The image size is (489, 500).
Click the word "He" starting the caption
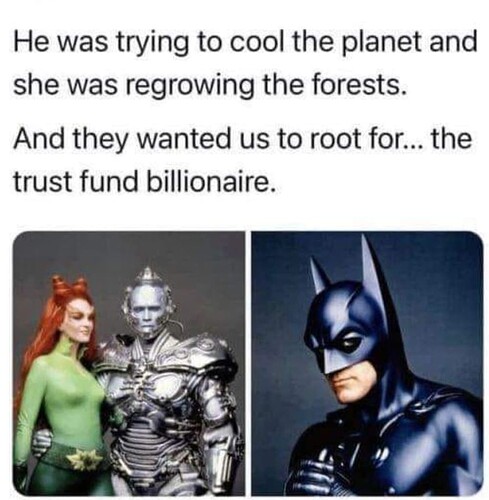pyautogui.click(x=27, y=44)
